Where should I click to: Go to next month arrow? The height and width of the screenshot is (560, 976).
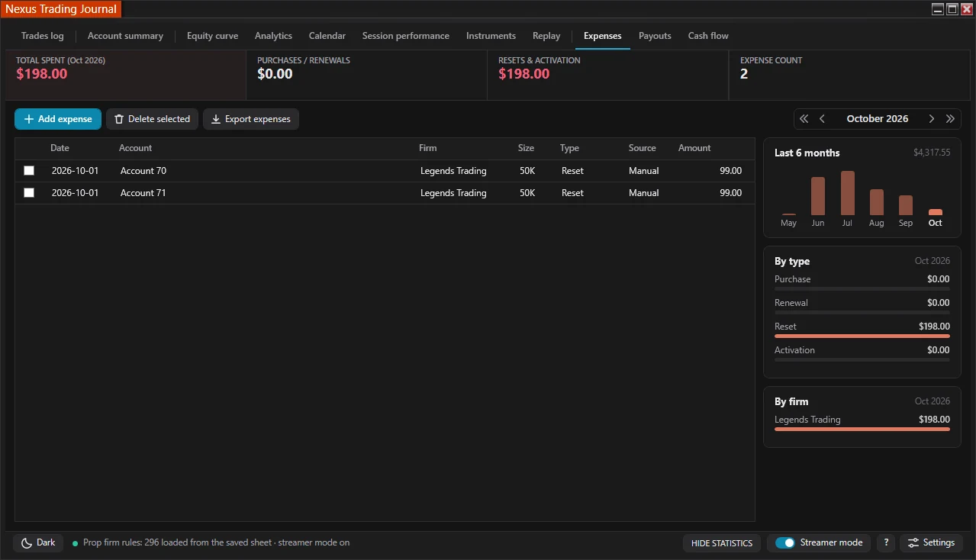[x=932, y=119]
